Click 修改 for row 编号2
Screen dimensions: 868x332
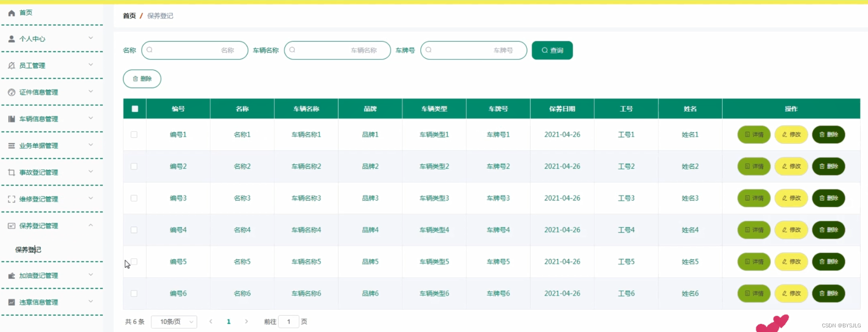(791, 166)
